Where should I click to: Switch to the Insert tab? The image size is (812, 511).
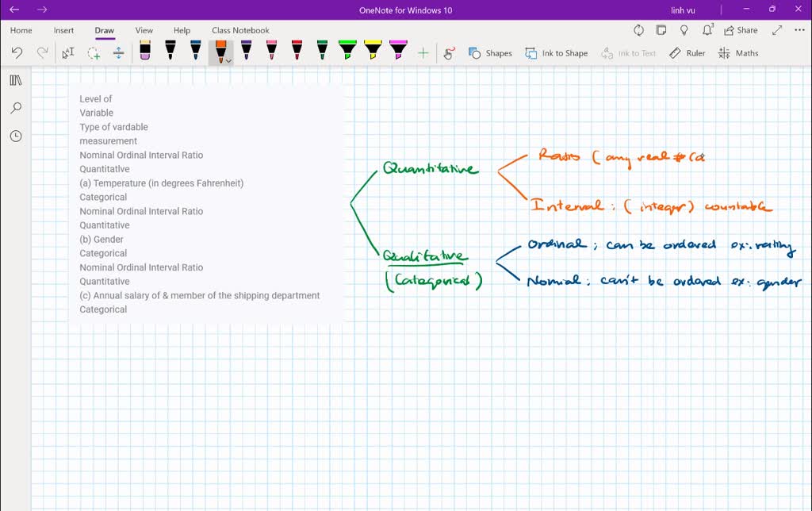point(63,30)
